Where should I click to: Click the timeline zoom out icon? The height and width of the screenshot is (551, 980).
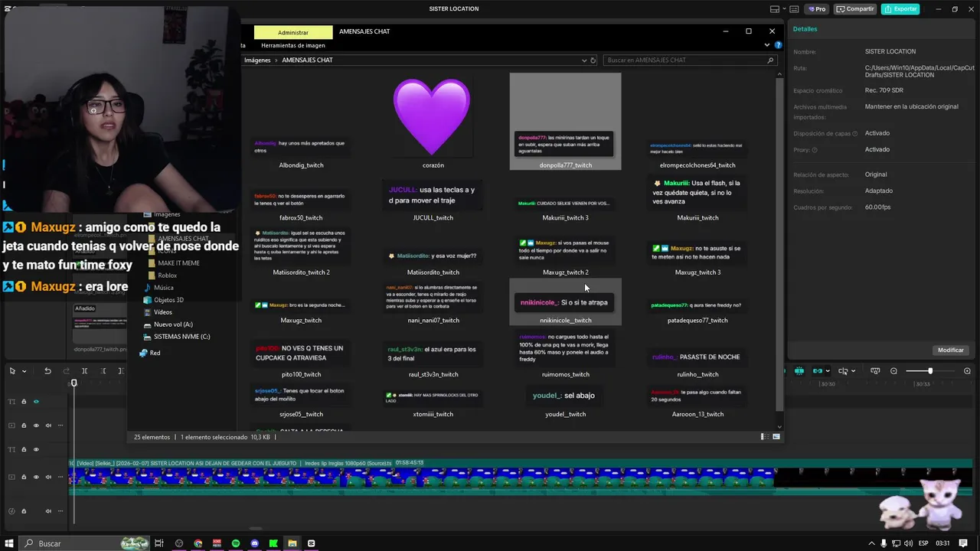(893, 371)
